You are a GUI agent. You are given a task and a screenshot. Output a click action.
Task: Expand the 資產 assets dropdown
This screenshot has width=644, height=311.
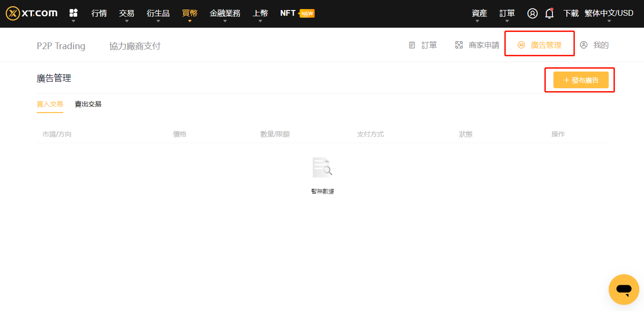coord(480,13)
